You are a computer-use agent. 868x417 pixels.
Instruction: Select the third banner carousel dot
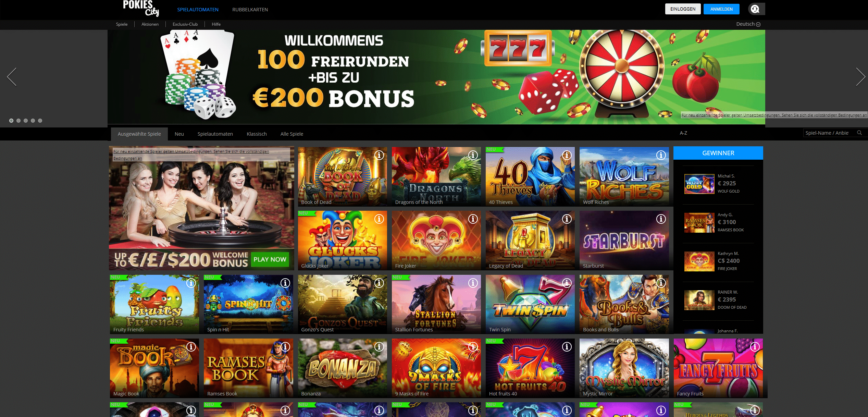point(26,121)
